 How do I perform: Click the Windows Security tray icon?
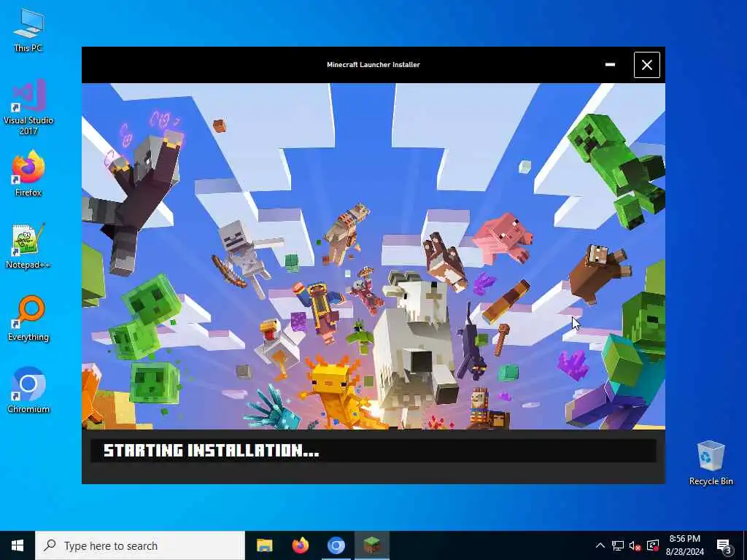click(653, 545)
